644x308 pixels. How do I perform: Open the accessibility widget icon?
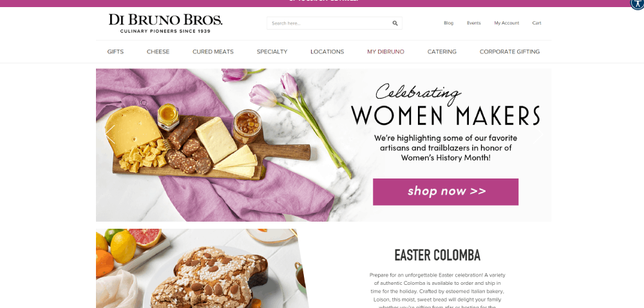(638, 4)
